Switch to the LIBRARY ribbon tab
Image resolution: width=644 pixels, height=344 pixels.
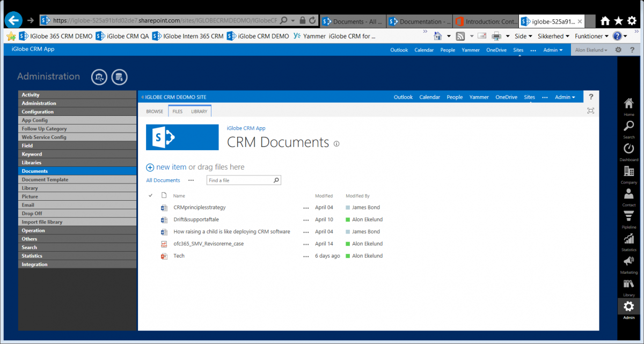pos(199,112)
